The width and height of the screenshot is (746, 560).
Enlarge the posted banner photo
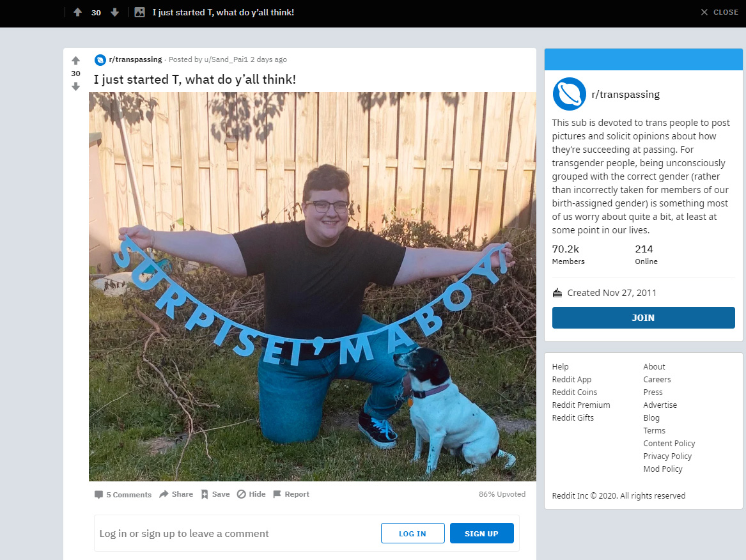click(312, 286)
